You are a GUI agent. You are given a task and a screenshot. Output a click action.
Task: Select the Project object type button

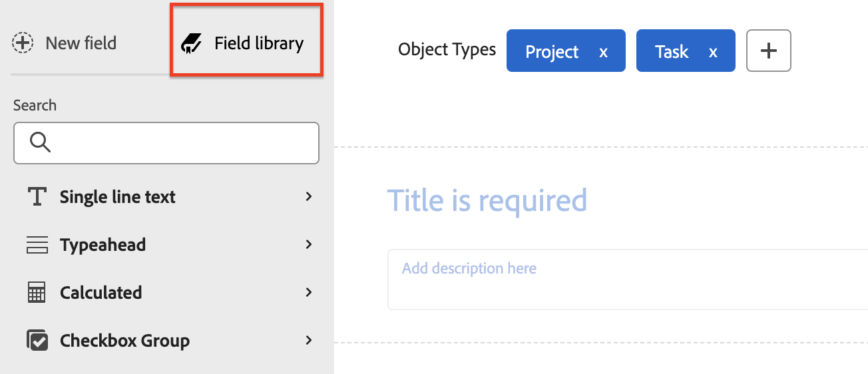click(x=552, y=52)
